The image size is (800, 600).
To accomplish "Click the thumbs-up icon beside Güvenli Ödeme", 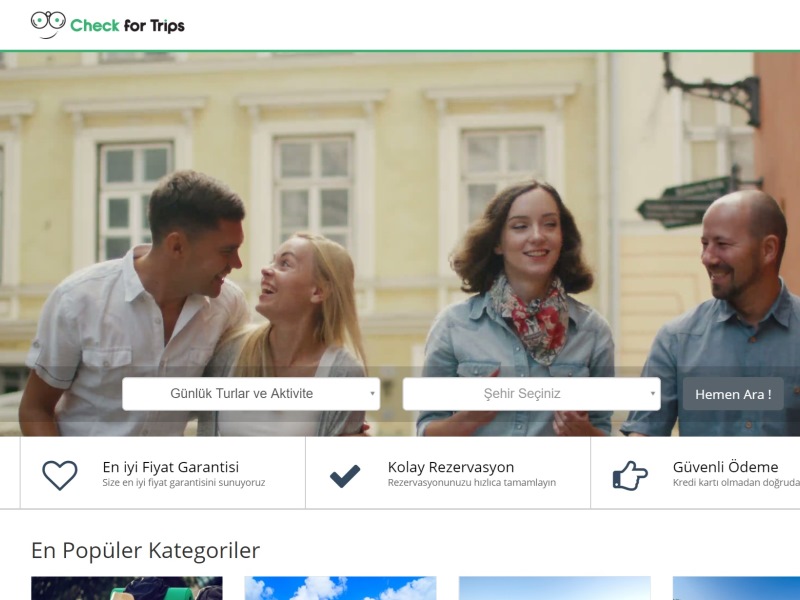I will click(630, 475).
